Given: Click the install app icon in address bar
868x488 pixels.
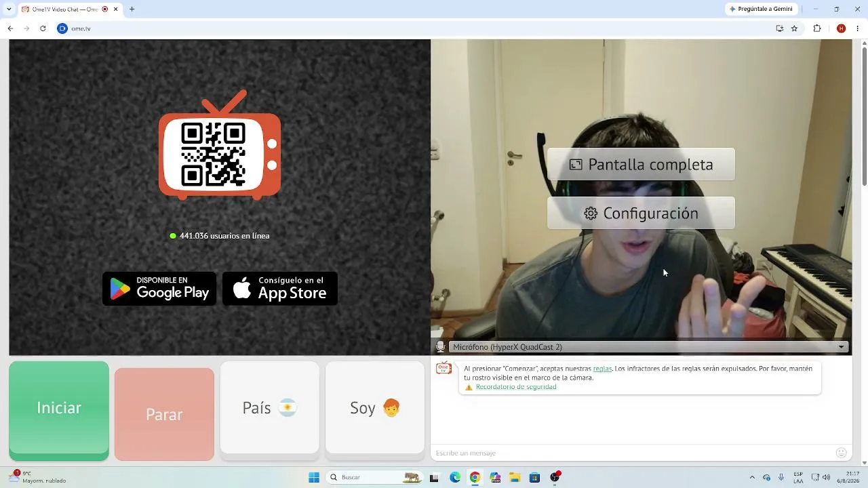Looking at the screenshot, I should click(x=780, y=28).
